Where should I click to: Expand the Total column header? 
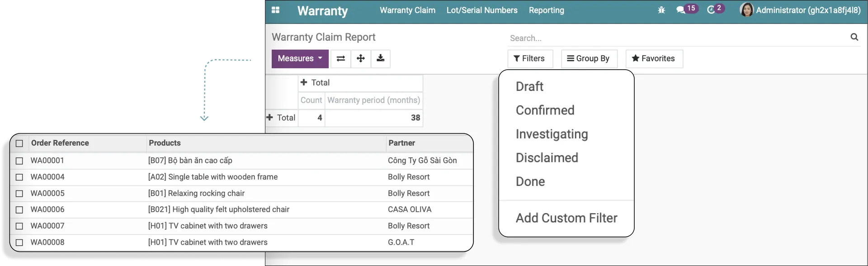(315, 83)
